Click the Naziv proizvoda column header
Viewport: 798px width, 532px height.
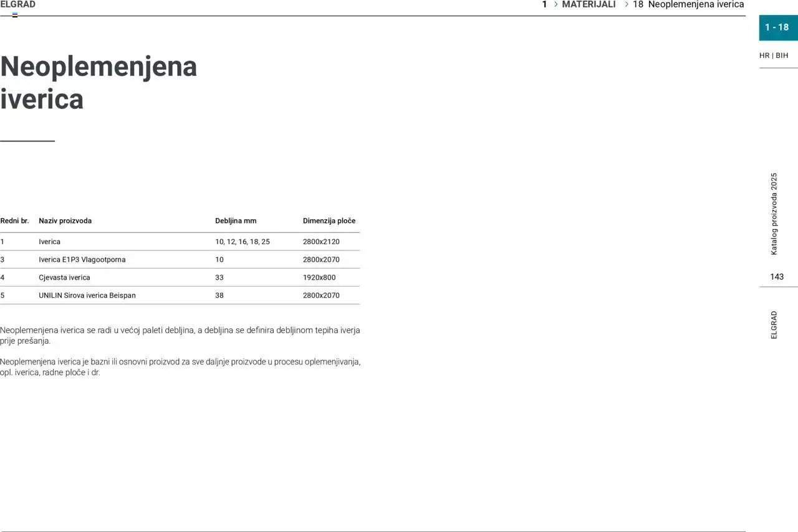click(65, 221)
